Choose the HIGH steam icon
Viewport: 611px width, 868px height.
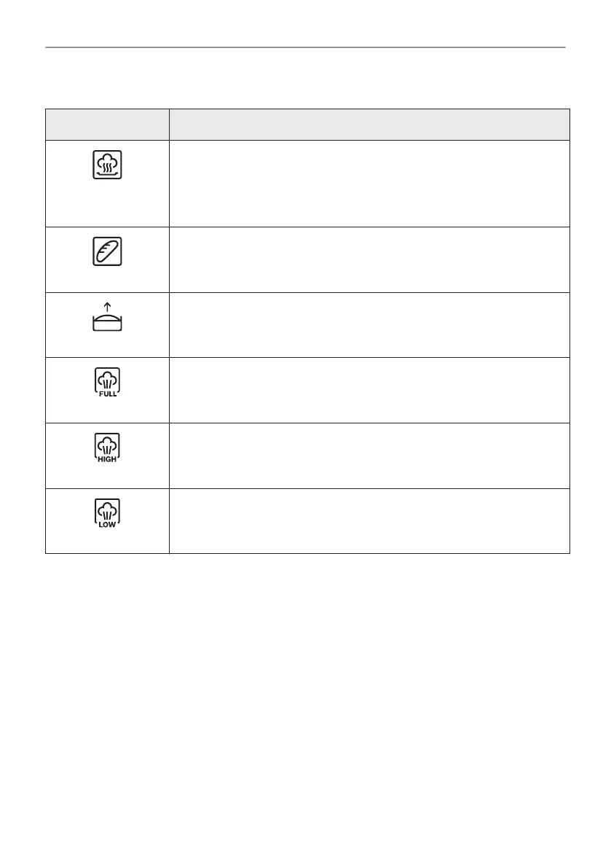[x=107, y=447]
